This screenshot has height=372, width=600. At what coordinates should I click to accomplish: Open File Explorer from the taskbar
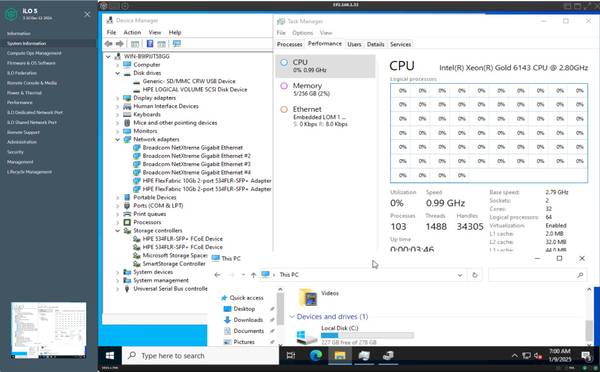340,356
